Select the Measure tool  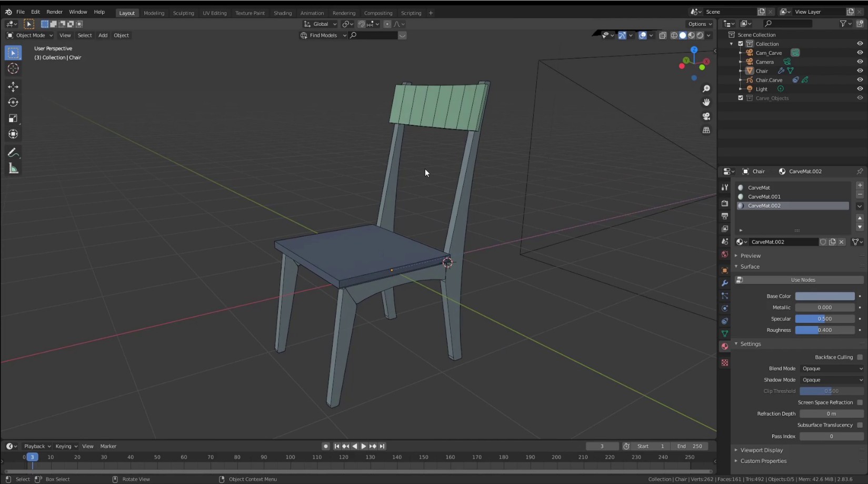pyautogui.click(x=13, y=169)
